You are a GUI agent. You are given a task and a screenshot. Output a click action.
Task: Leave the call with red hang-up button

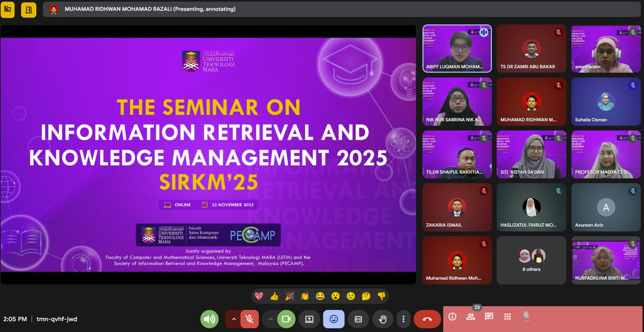427,319
